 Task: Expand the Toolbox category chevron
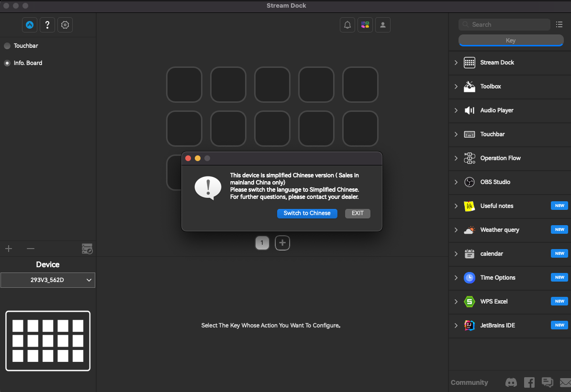(456, 87)
